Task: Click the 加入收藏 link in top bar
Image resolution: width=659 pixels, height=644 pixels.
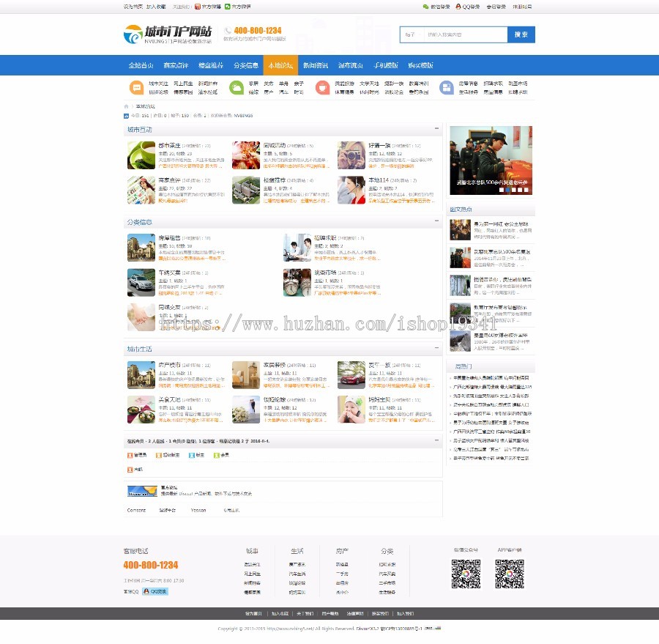Action: 156,7
